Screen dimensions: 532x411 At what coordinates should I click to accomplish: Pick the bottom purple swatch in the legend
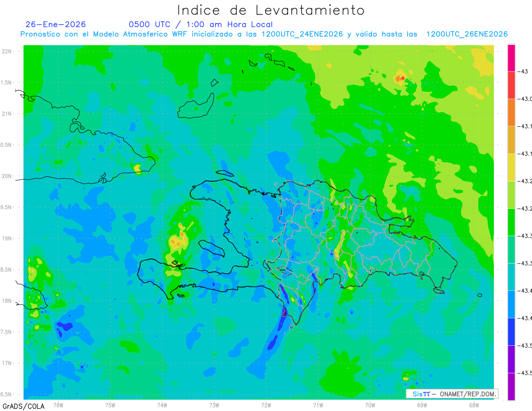(x=511, y=387)
